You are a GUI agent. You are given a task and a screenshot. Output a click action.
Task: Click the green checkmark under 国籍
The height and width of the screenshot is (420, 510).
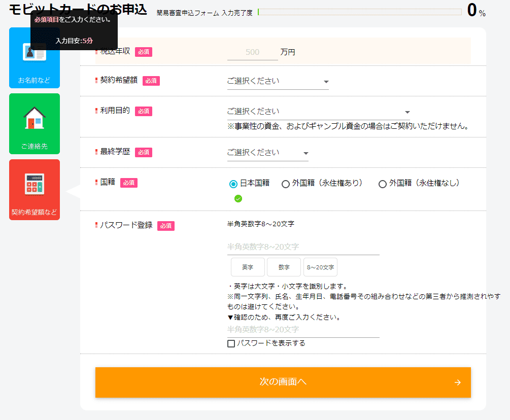pyautogui.click(x=238, y=199)
